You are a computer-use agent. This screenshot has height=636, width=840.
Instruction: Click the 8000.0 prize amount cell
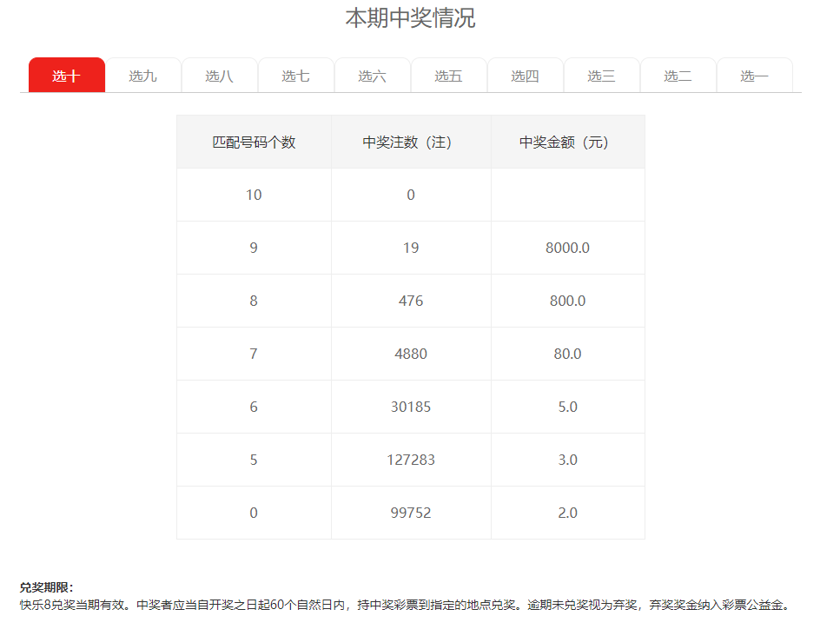(x=567, y=248)
